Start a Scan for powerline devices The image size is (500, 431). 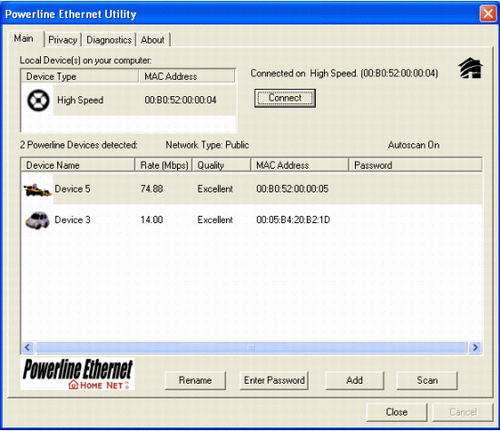(427, 380)
